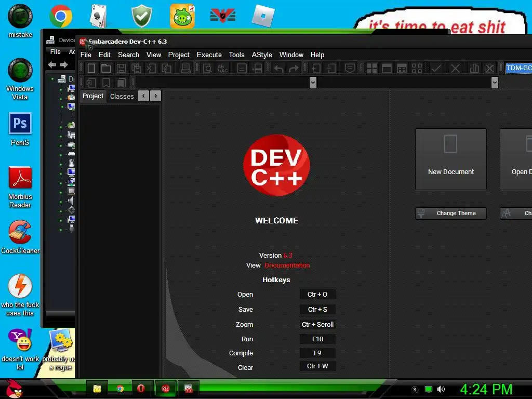This screenshot has width=532, height=399.
Task: Click the forward arrow in Device Manager
Action: click(x=64, y=65)
